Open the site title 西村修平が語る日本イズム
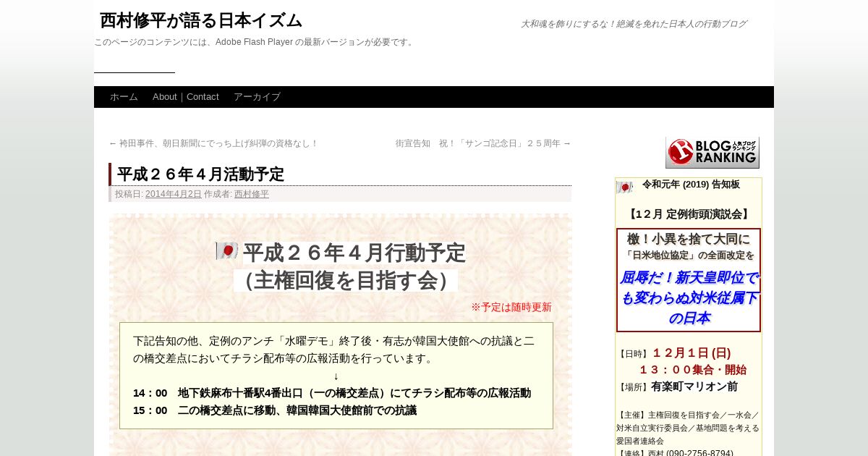The image size is (868, 456). click(x=201, y=20)
